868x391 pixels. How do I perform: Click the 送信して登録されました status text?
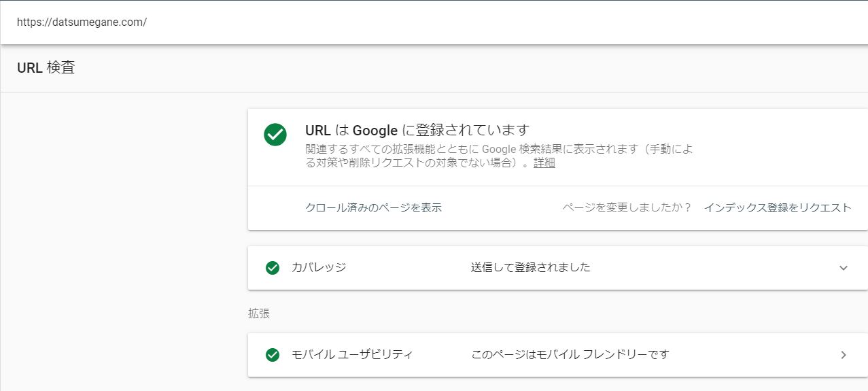point(531,268)
